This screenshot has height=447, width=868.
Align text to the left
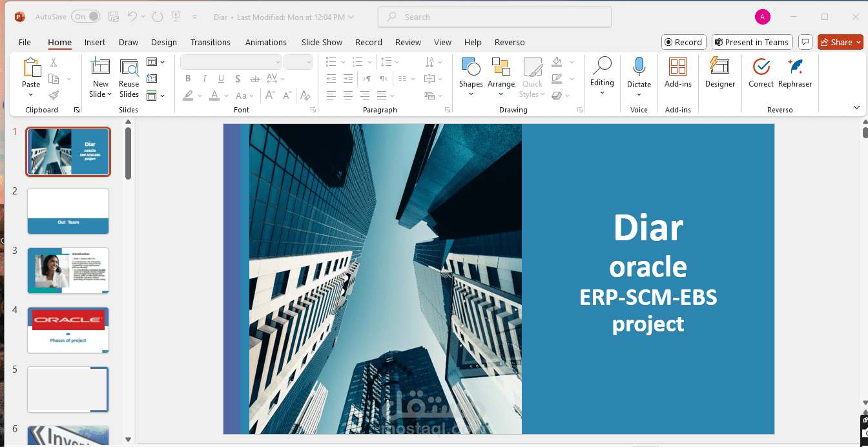pos(331,95)
